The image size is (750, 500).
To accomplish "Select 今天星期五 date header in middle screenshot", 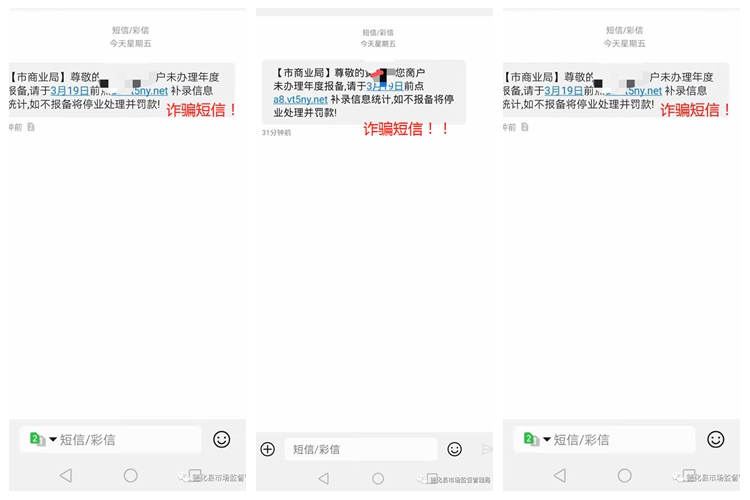I will [x=378, y=44].
